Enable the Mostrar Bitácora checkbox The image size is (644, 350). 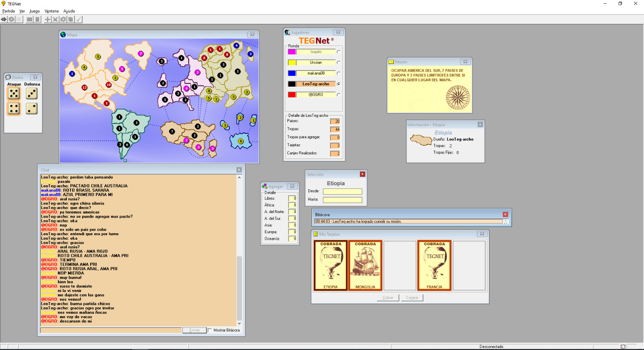click(x=210, y=330)
